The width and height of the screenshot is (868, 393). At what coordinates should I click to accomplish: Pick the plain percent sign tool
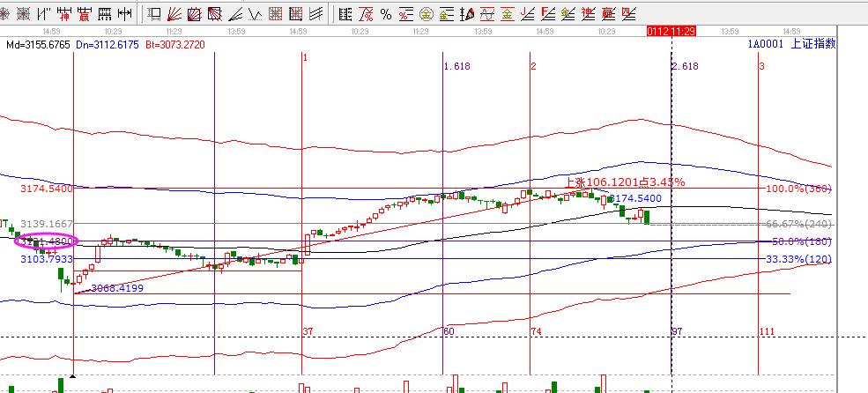(386, 14)
